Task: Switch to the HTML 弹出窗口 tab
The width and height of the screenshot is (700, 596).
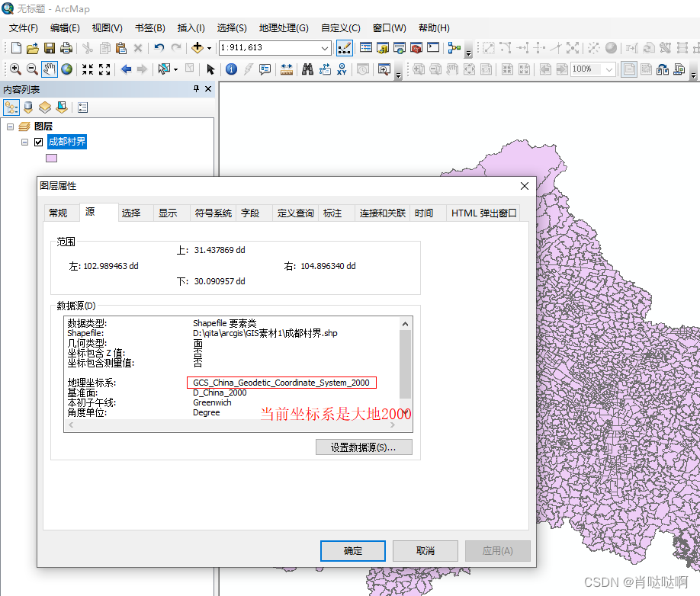Action: (484, 213)
